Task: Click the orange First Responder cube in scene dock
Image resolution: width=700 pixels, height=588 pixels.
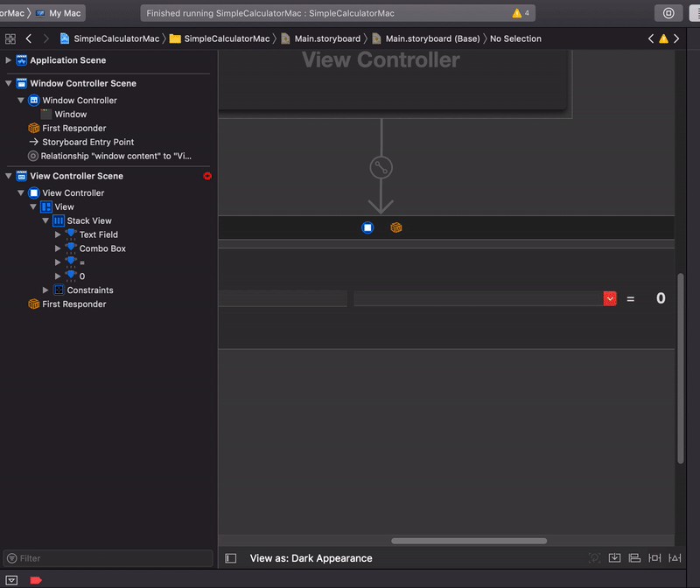Action: pyautogui.click(x=396, y=227)
